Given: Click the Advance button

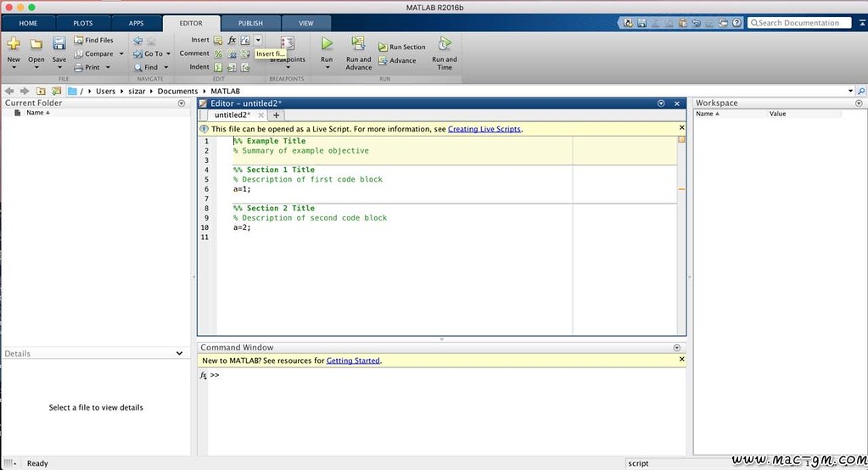Looking at the screenshot, I should (x=397, y=60).
